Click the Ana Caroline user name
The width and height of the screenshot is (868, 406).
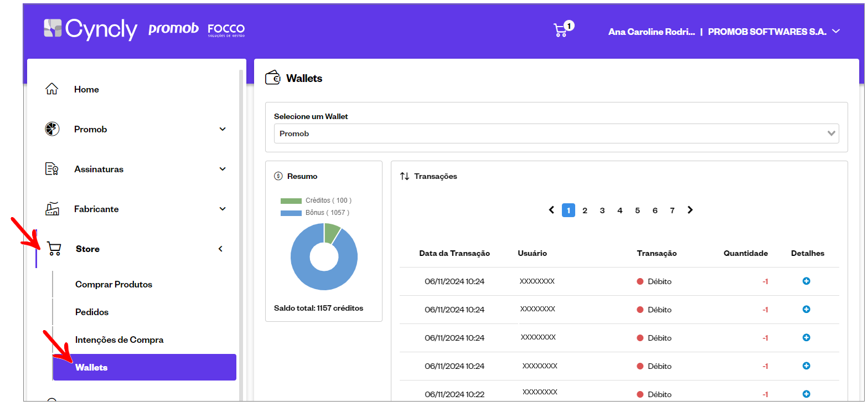[652, 32]
